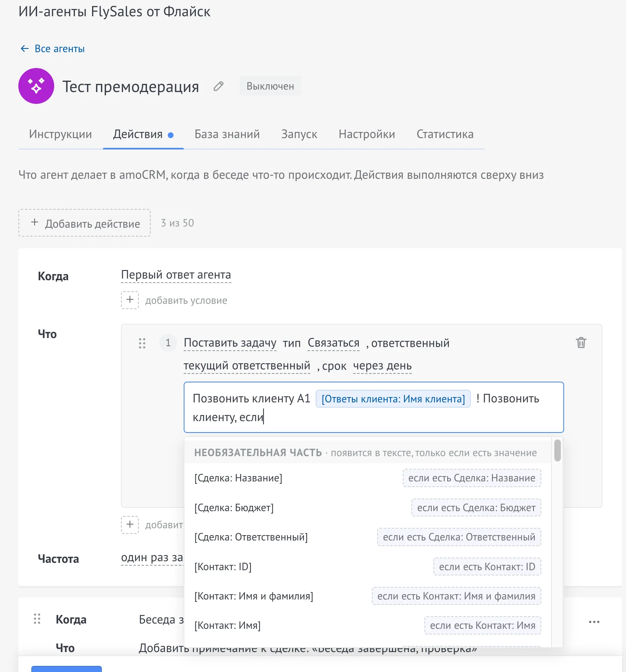Choose optional chip если есть Контакт: Имя
Image resolution: width=626 pixels, height=672 pixels.
[x=483, y=625]
